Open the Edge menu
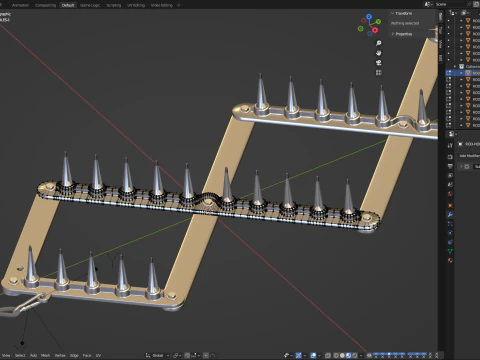480x360 pixels. click(74, 355)
